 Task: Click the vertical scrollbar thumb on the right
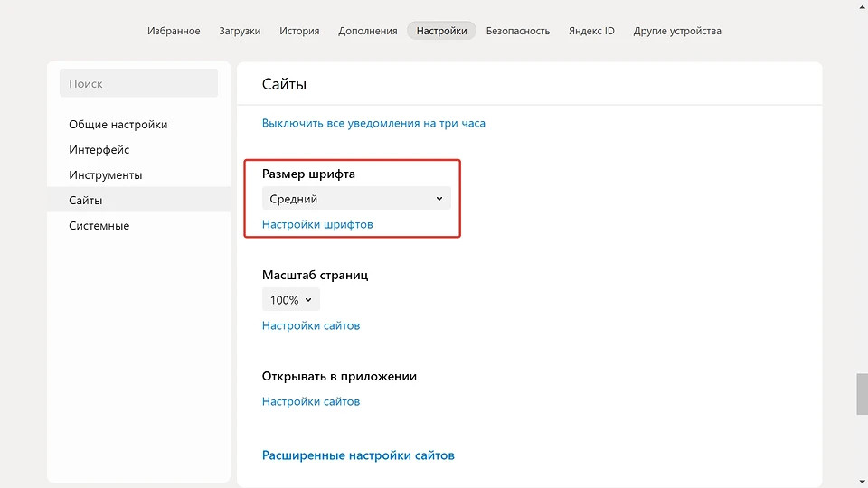(x=862, y=393)
